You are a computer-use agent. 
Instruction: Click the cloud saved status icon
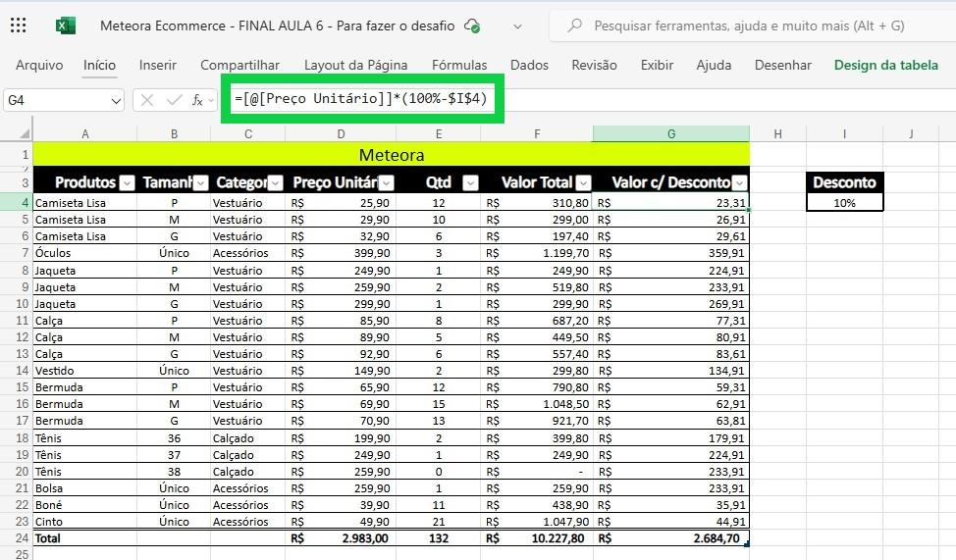pos(472,25)
